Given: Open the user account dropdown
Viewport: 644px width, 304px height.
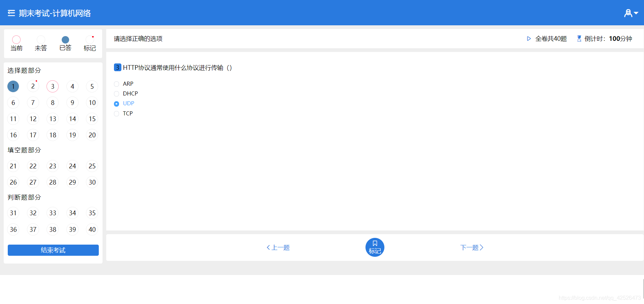Looking at the screenshot, I should (631, 13).
